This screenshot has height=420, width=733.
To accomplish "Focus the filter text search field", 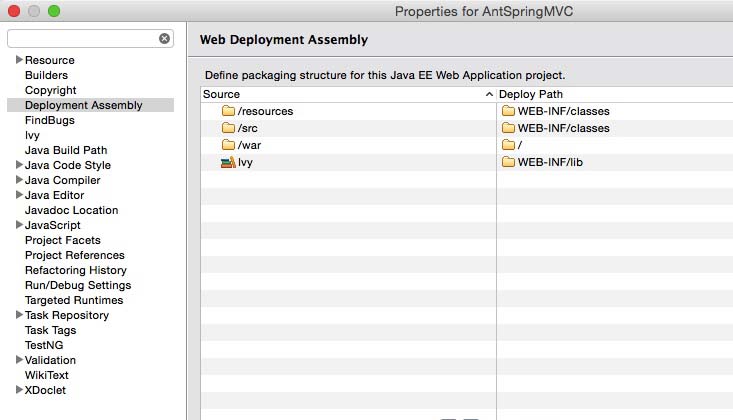I will [83, 38].
